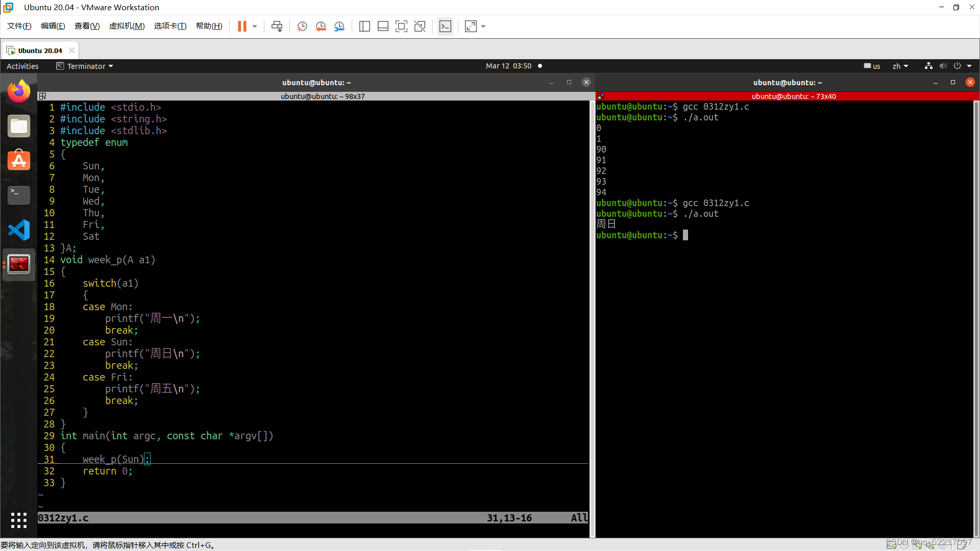
Task: Open Terminator application menu
Action: [x=85, y=66]
